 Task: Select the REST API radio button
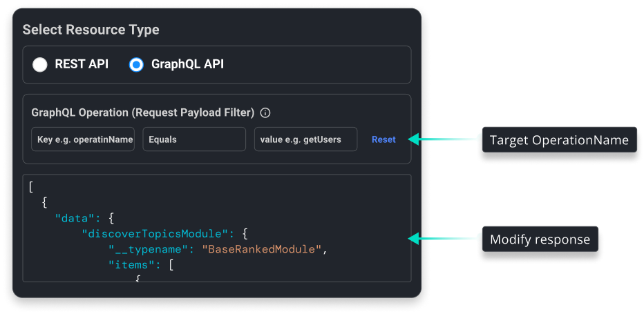click(40, 64)
